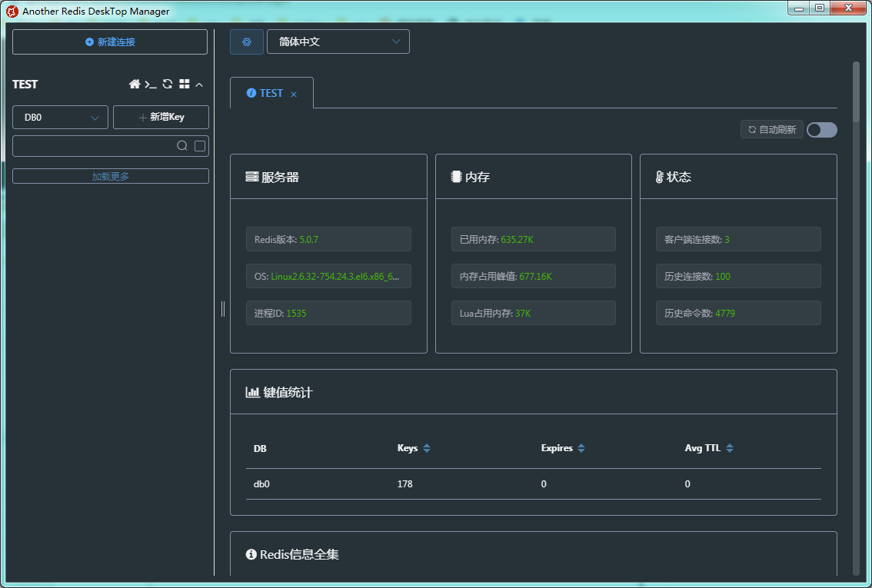
Task: Click the 状态 thermometer icon
Action: point(660,177)
